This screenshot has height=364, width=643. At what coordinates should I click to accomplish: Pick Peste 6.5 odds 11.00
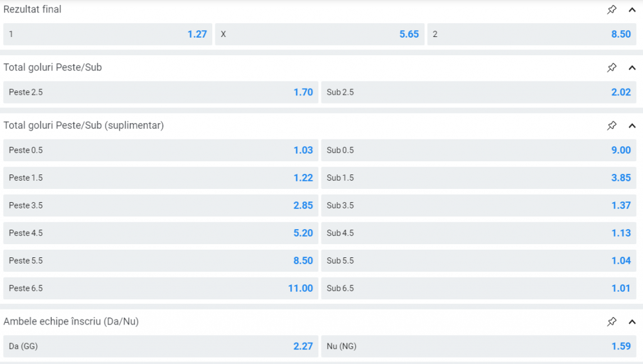pos(161,288)
